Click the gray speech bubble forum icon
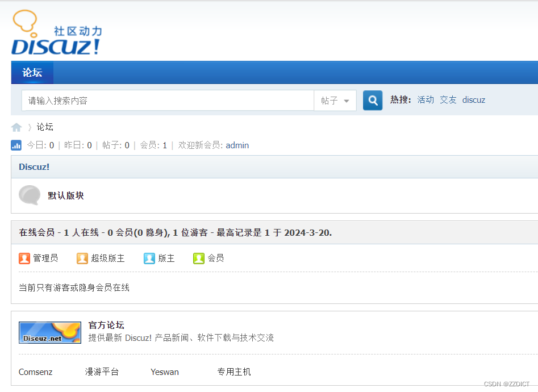This screenshot has height=392, width=538. (x=30, y=195)
